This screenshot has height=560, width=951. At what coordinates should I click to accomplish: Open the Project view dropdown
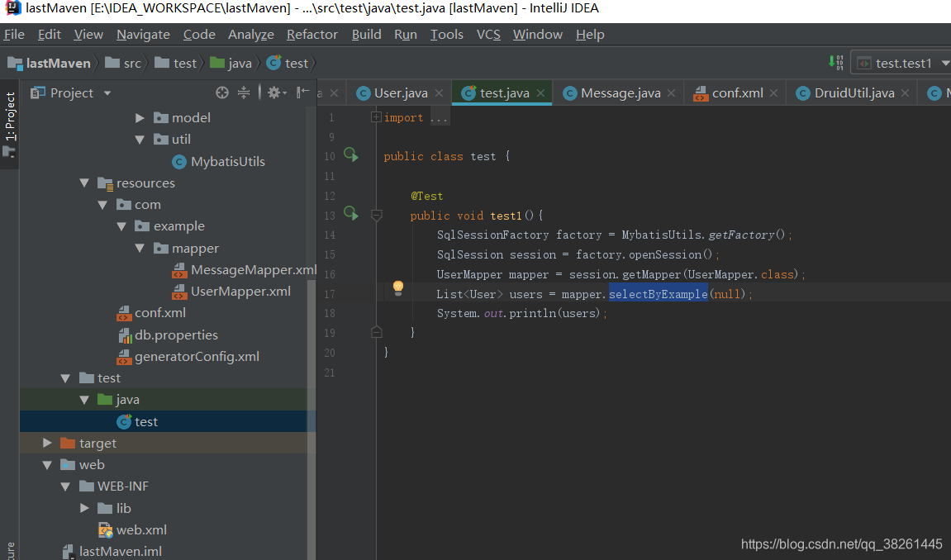[107, 93]
